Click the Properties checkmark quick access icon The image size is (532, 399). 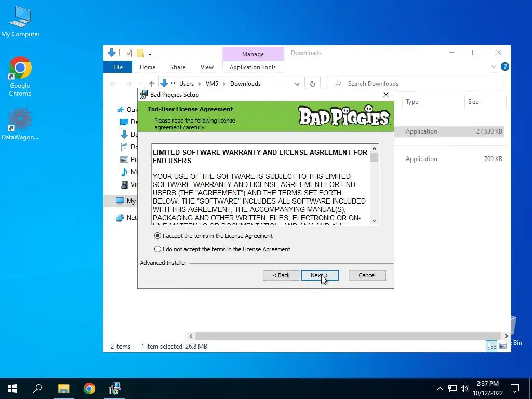(x=129, y=53)
